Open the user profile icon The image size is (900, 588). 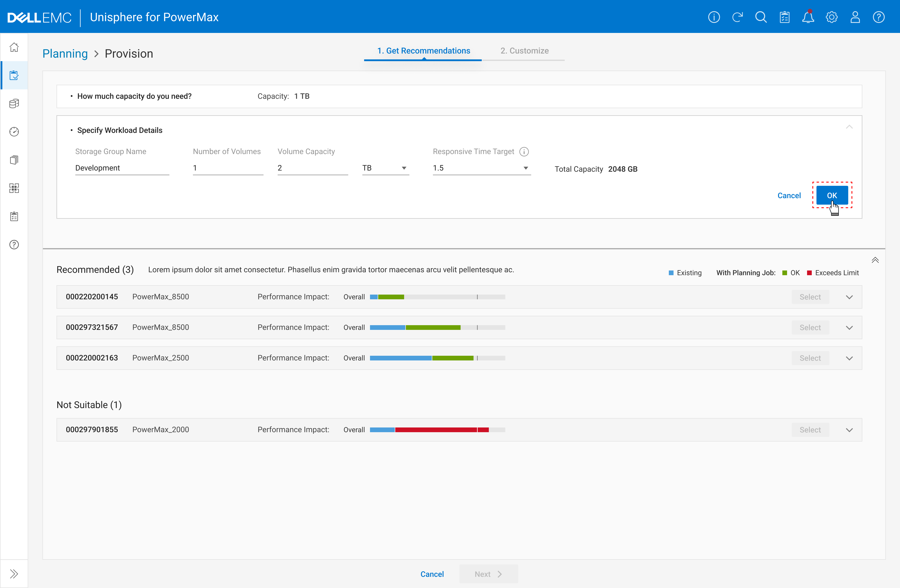[x=855, y=17]
